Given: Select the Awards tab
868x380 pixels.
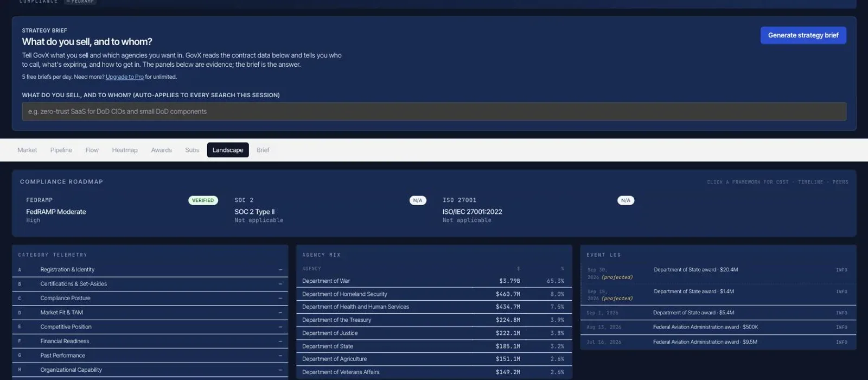Looking at the screenshot, I should [x=161, y=150].
